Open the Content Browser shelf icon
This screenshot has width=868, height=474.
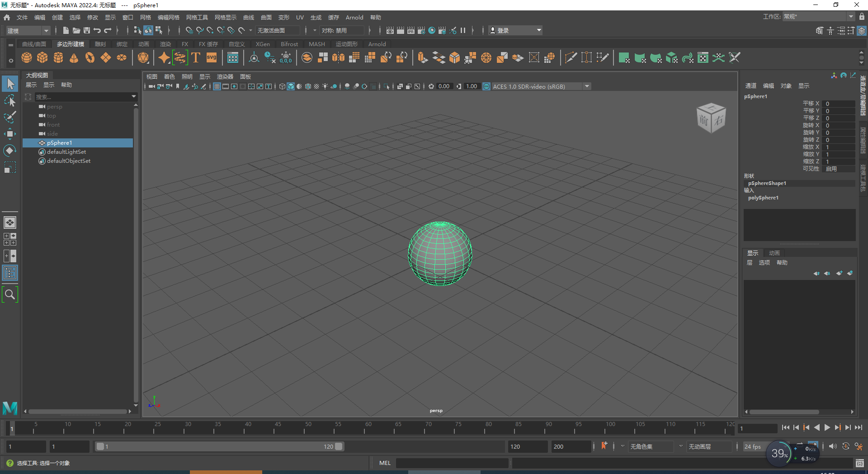pyautogui.click(x=233, y=57)
